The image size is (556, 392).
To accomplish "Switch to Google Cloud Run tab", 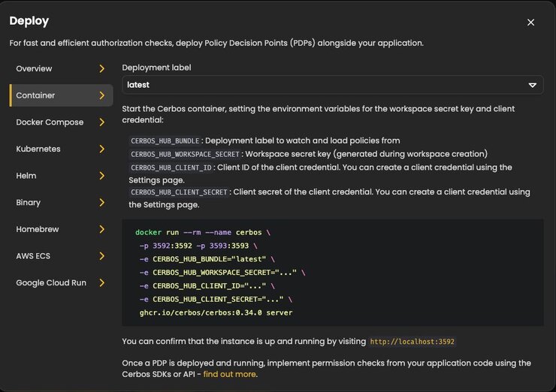I will point(61,283).
